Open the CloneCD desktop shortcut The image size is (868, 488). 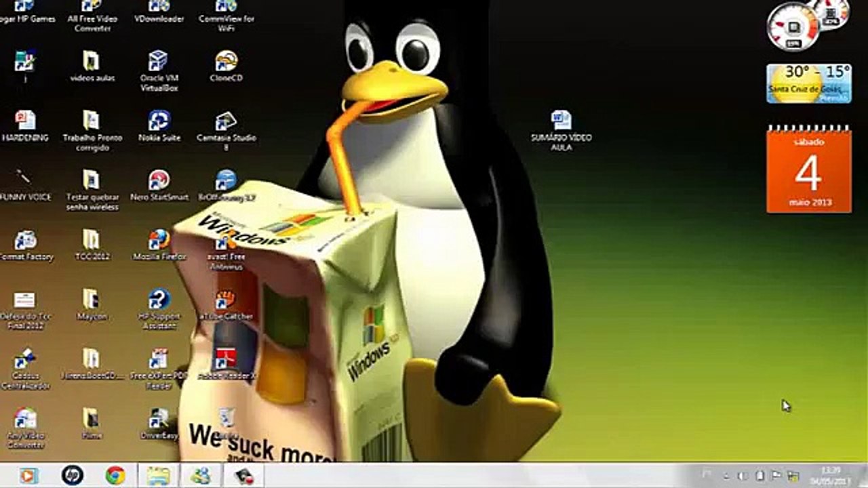pyautogui.click(x=226, y=66)
